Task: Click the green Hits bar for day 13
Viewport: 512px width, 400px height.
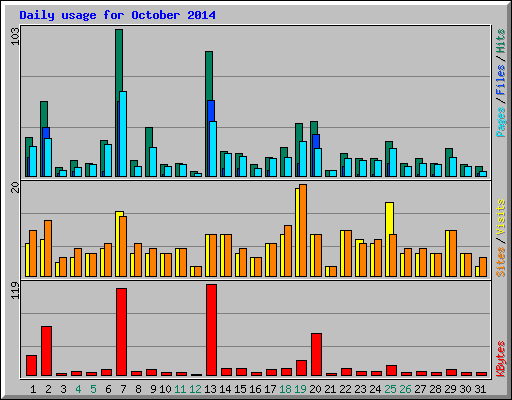Action: tap(209, 75)
